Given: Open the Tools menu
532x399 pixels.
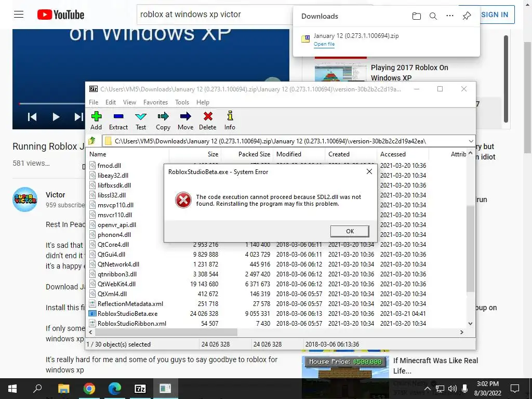Looking at the screenshot, I should point(182,102).
